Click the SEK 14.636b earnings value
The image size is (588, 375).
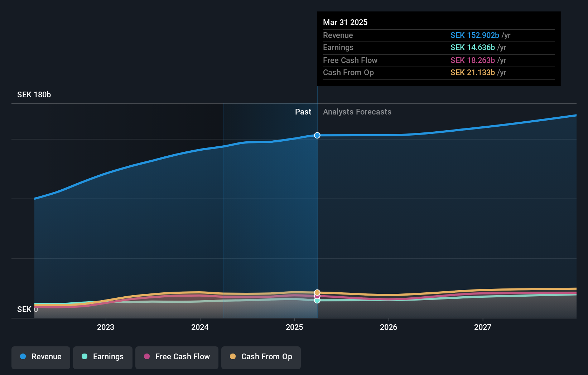tap(473, 47)
